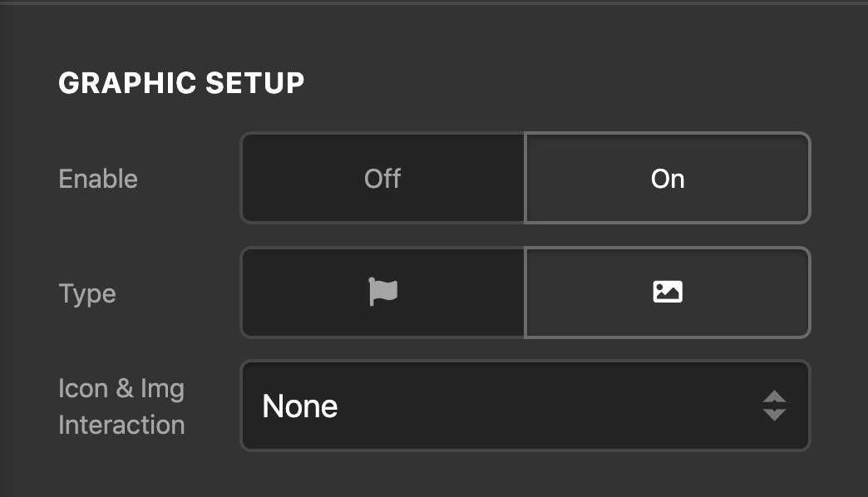The image size is (868, 497).
Task: Activate the graphic with the On button
Action: [667, 178]
